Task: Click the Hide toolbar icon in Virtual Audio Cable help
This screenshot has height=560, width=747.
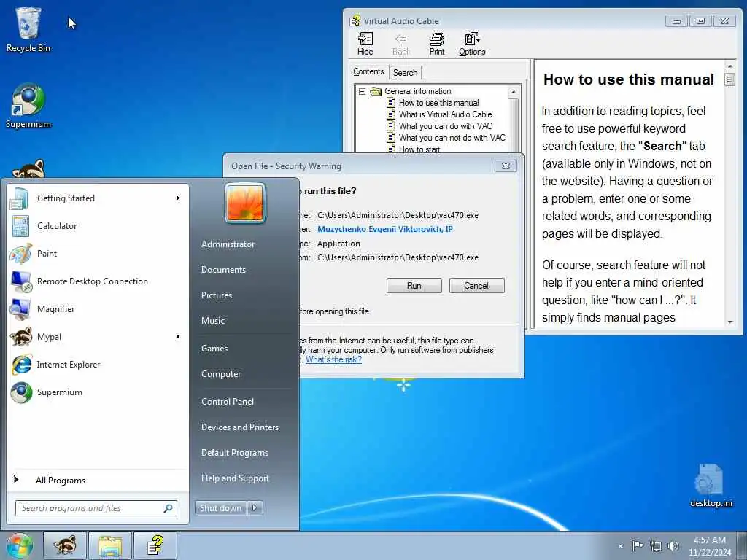Action: (365, 44)
